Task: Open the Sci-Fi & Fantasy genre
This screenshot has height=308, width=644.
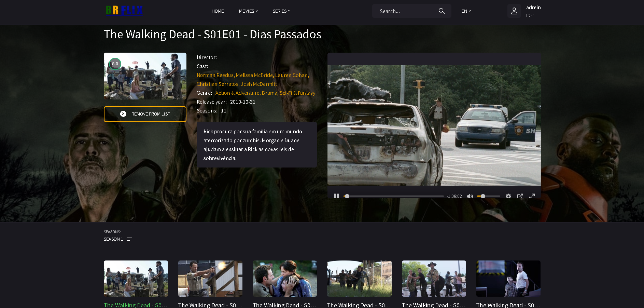Action: click(x=297, y=93)
